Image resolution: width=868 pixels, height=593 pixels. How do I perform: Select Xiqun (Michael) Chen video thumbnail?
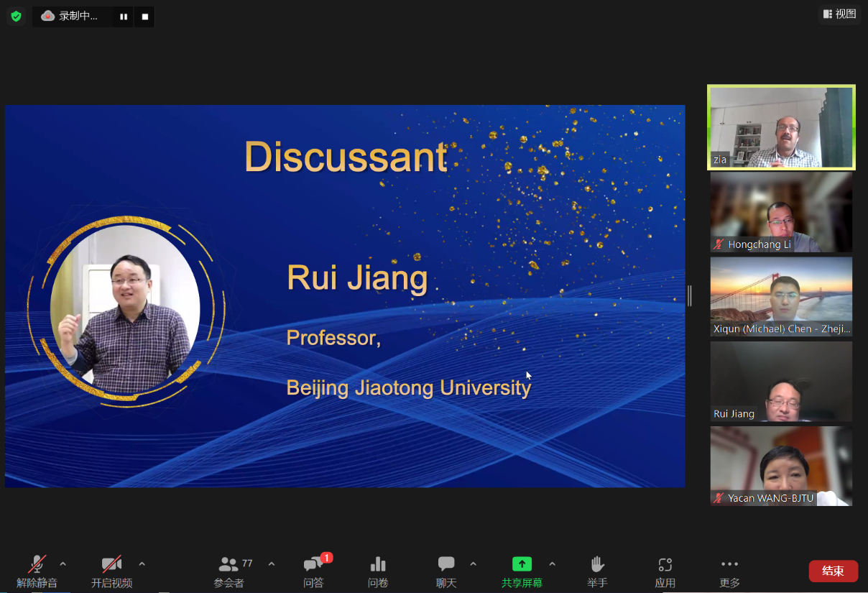click(781, 297)
